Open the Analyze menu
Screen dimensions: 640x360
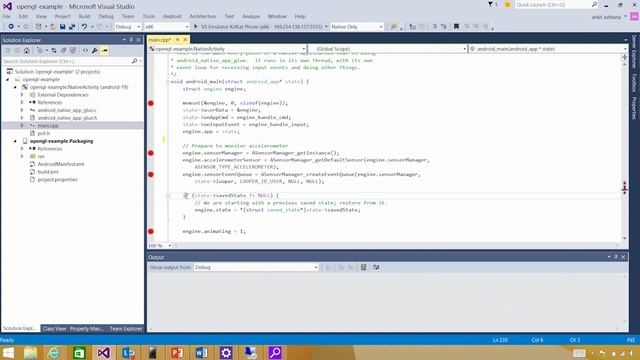pyautogui.click(x=251, y=16)
